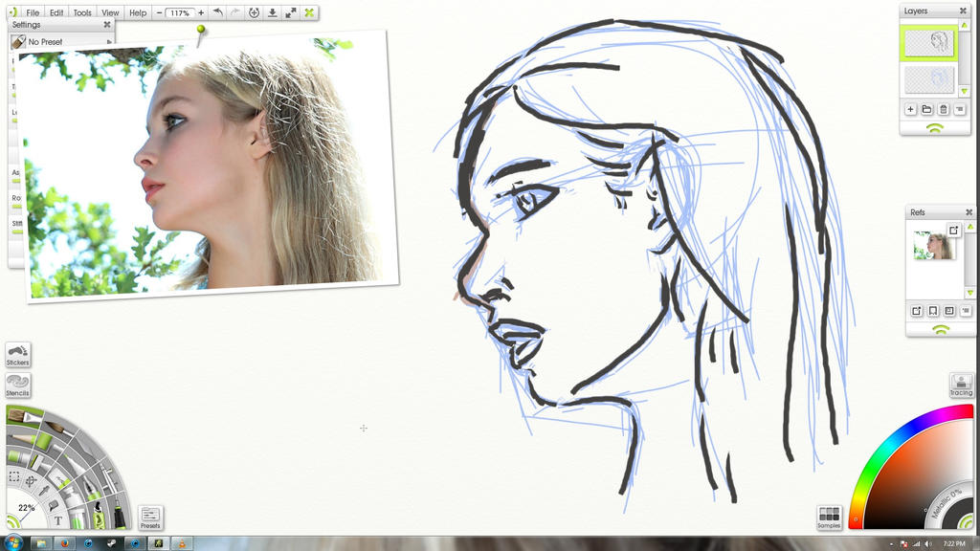Image resolution: width=980 pixels, height=551 pixels.
Task: Load a new reference image in Refs
Action: coord(916,311)
